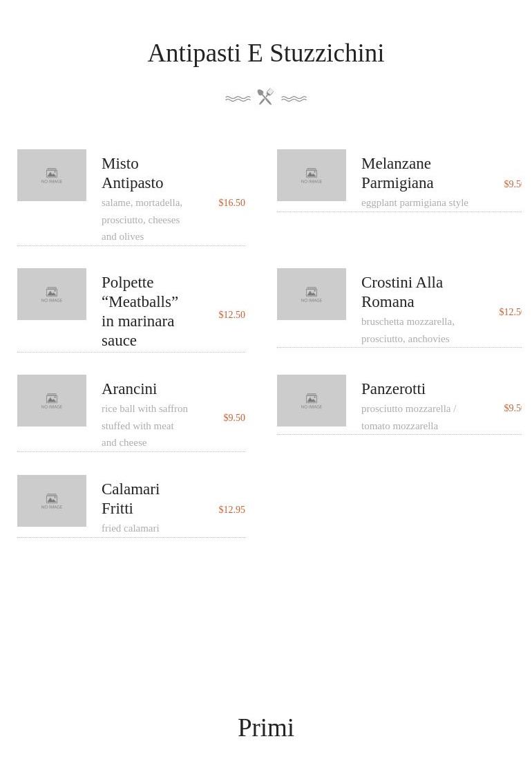Screen dimensions: 532x759
Task: Click the Polpette Meatballs in marinara sauce title
Action: (139, 312)
